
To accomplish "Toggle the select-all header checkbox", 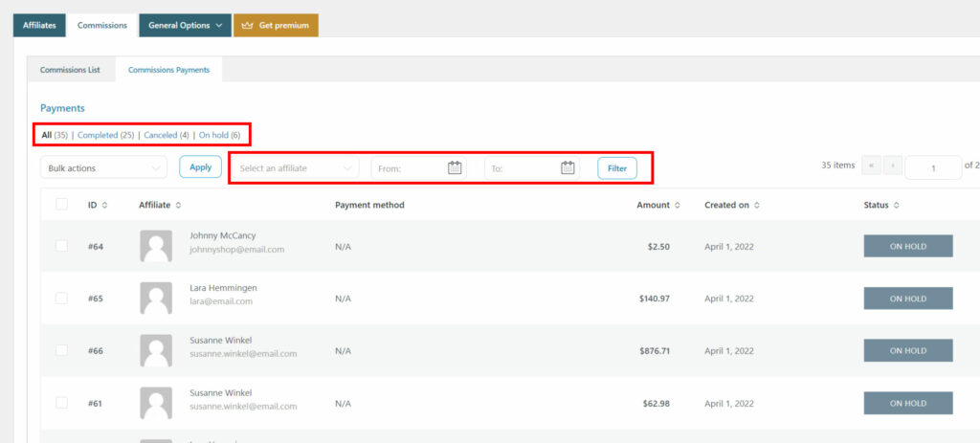I will [62, 204].
